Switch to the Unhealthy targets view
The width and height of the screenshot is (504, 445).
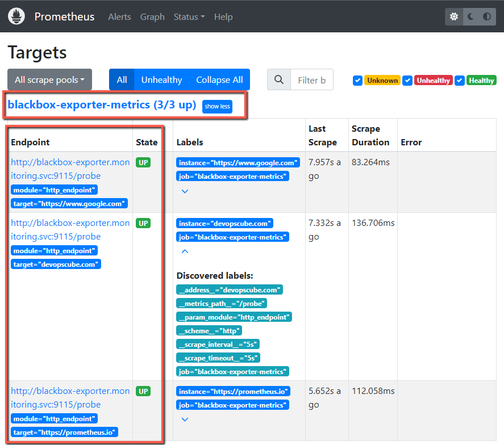point(161,79)
